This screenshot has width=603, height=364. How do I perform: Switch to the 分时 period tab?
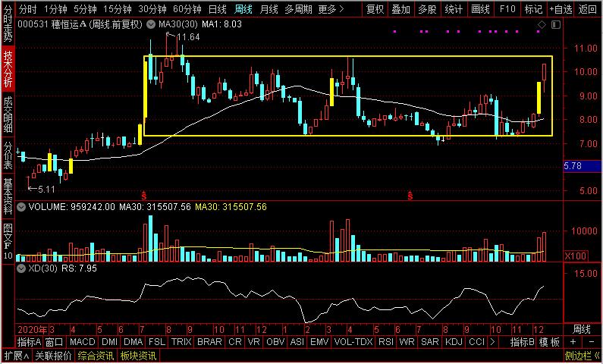28,9
